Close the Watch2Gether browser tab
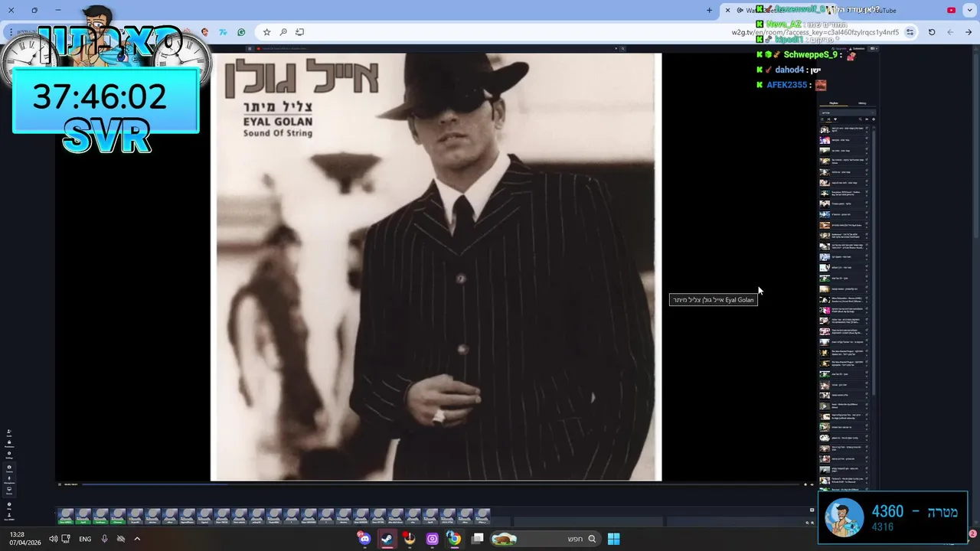The image size is (980, 551). (727, 10)
